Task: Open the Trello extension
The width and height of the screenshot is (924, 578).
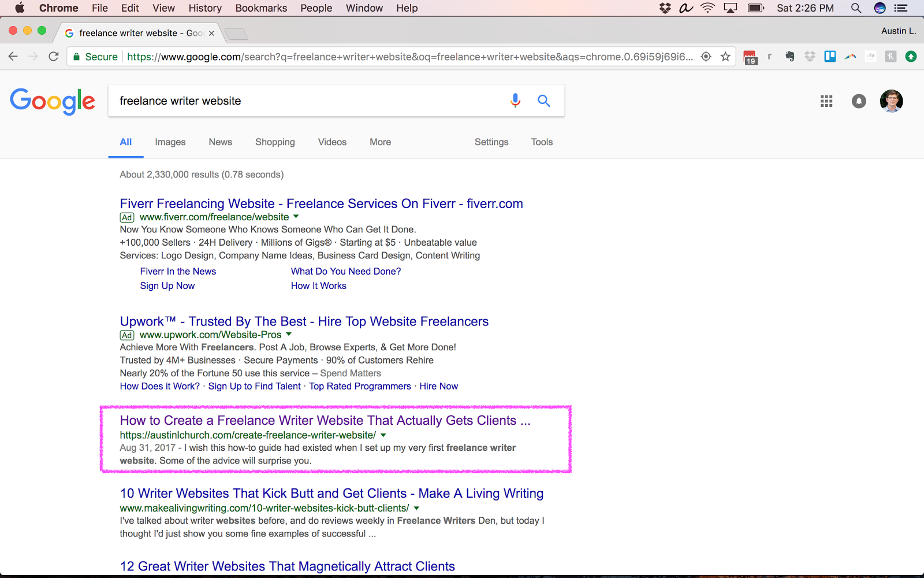Action: point(830,56)
